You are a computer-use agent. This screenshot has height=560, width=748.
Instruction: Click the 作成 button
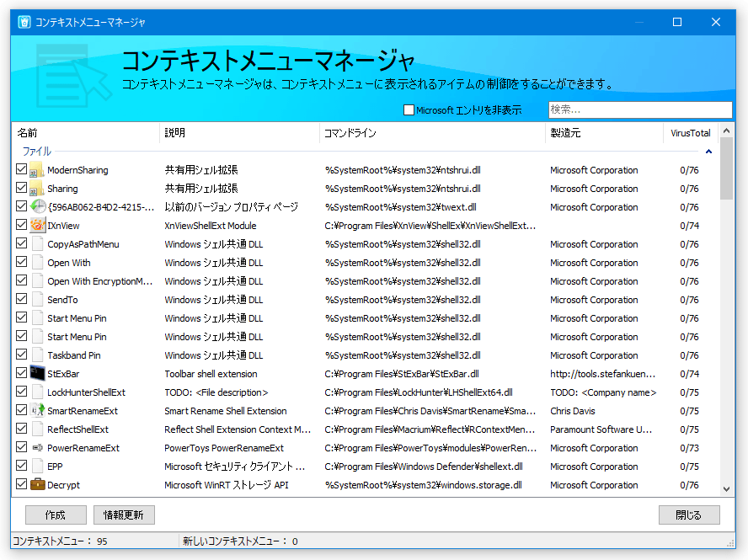[56, 515]
